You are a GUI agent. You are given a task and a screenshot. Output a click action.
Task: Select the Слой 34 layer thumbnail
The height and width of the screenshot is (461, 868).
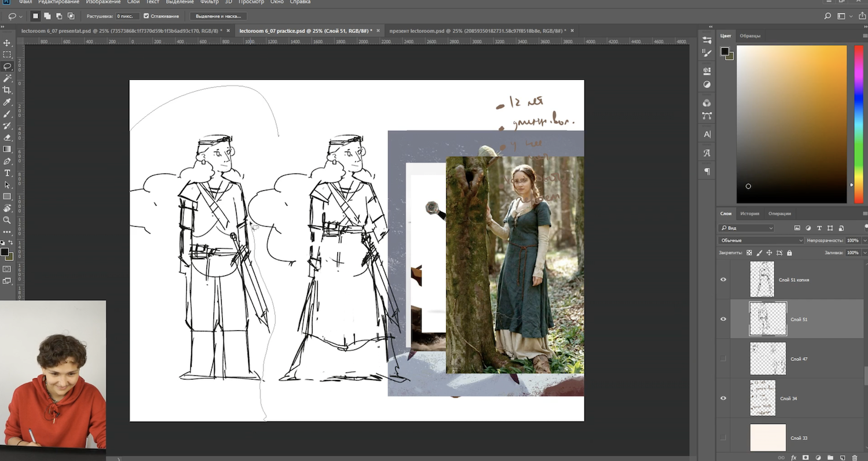(763, 398)
